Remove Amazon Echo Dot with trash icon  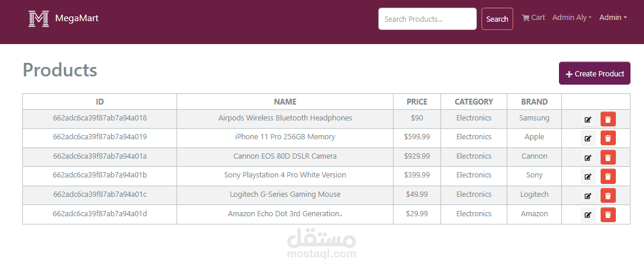click(608, 215)
